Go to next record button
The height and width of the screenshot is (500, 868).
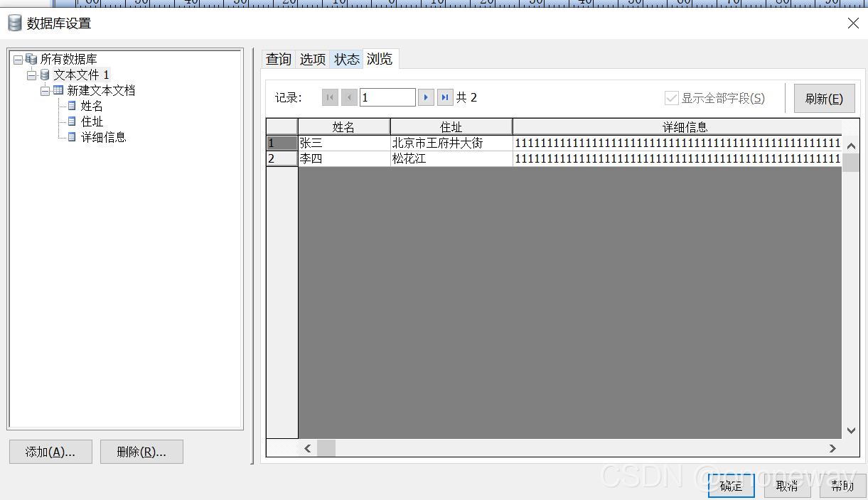(x=426, y=97)
